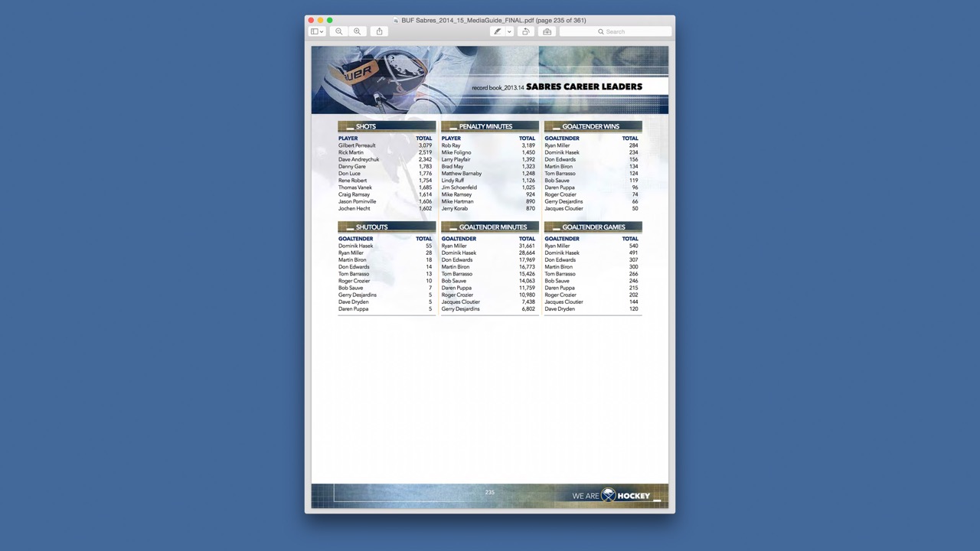Click Thomas Vanek in the Shots table
This screenshot has height=551, width=980.
[x=355, y=187]
